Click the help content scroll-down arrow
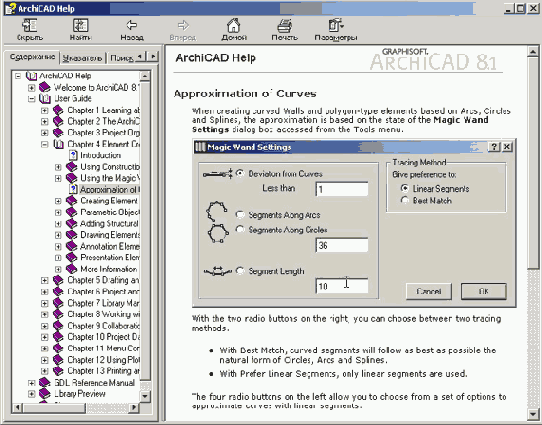 click(x=533, y=414)
